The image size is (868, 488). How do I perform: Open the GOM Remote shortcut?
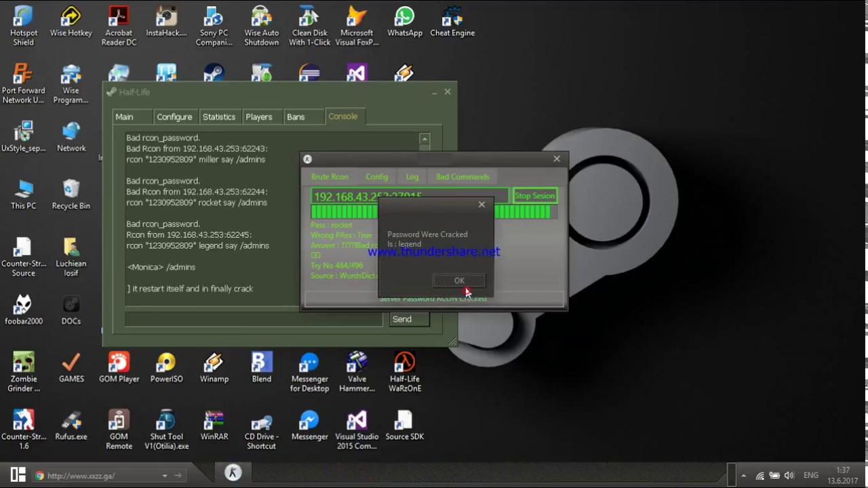pos(119,430)
